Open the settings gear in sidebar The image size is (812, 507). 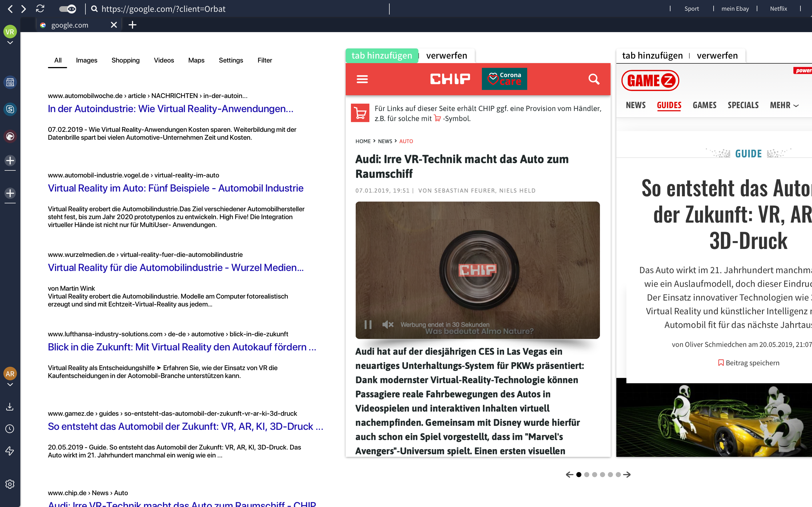(10, 484)
